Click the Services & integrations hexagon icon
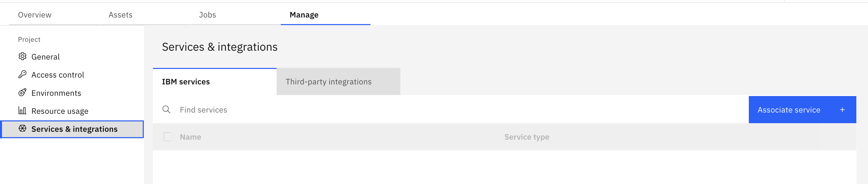 pos(22,129)
